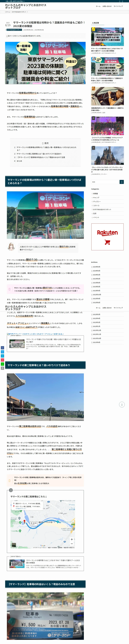Save article with the red Pocket button

[2, 360]
